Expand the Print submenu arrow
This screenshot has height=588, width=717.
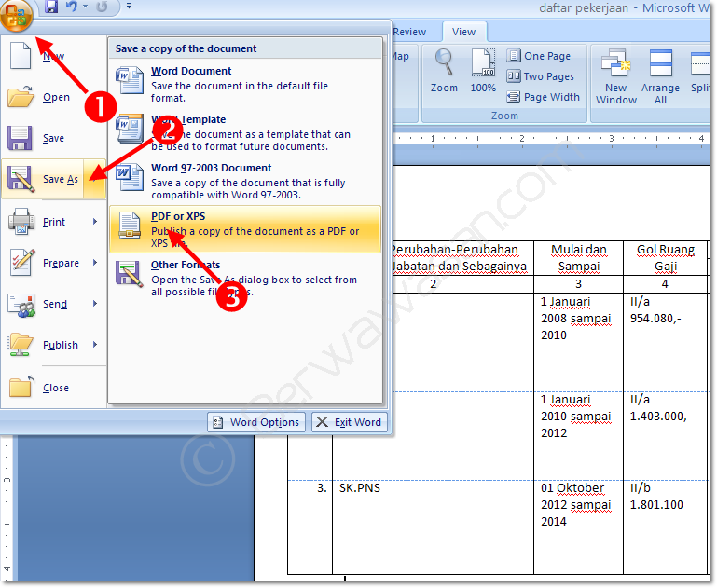tap(95, 222)
